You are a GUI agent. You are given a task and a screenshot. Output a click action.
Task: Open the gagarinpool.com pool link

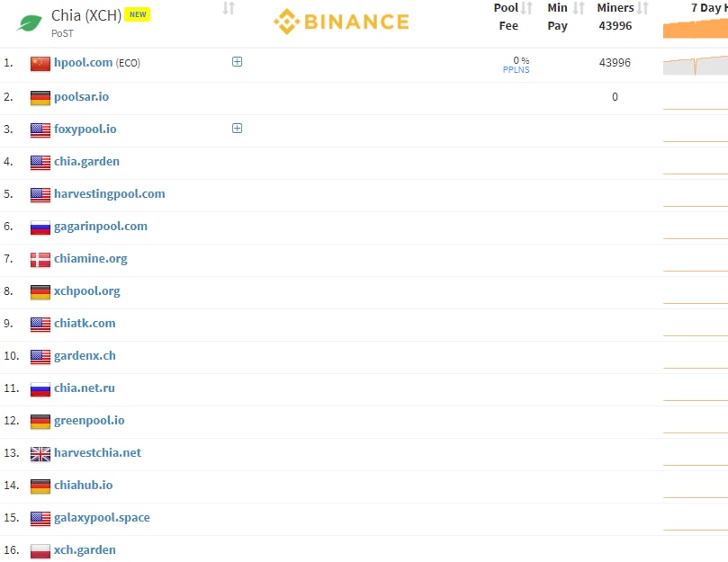(100, 226)
